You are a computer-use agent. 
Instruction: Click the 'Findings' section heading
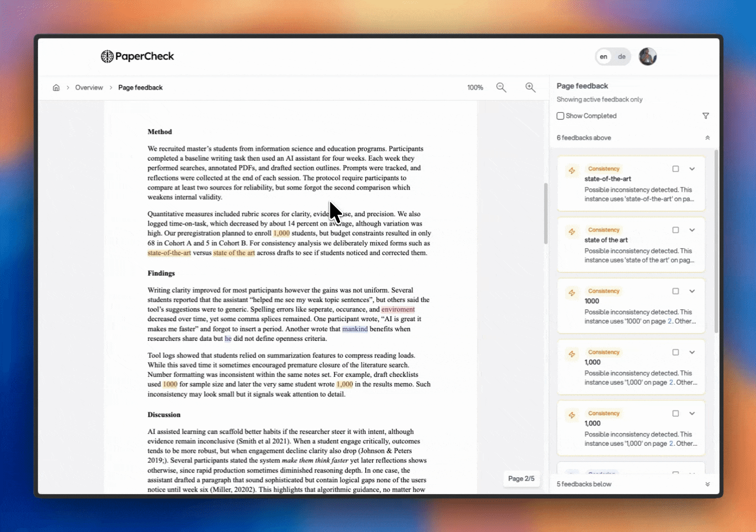pos(161,273)
